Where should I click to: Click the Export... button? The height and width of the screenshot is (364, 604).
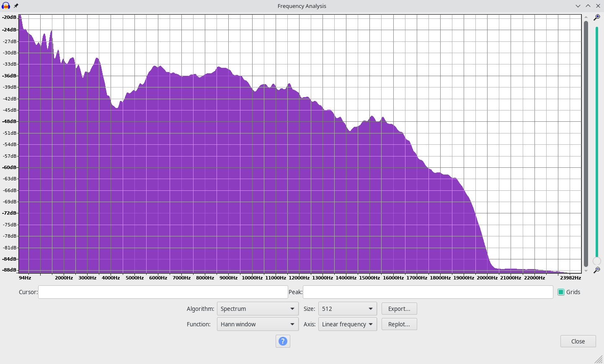coord(399,309)
